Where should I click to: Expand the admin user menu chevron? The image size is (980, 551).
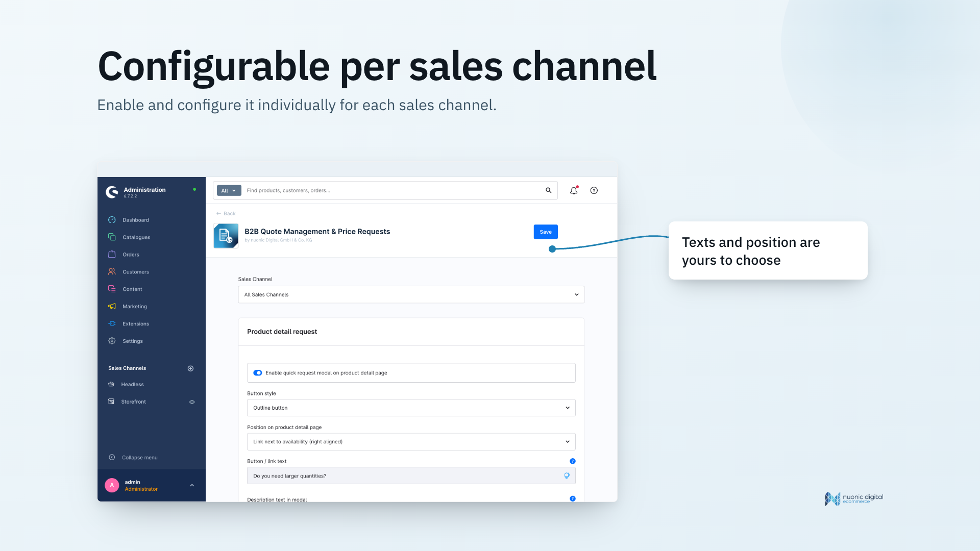192,485
